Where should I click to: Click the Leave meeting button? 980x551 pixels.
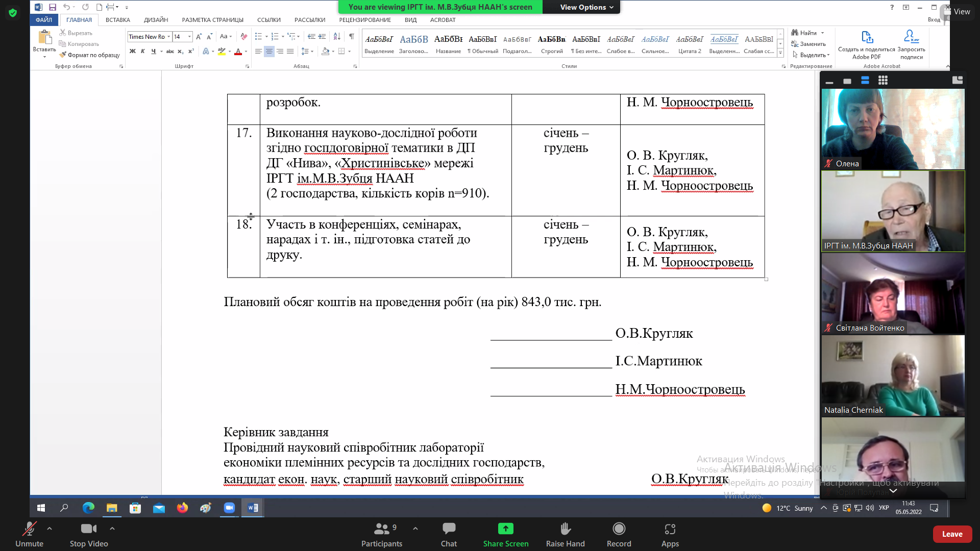[952, 534]
